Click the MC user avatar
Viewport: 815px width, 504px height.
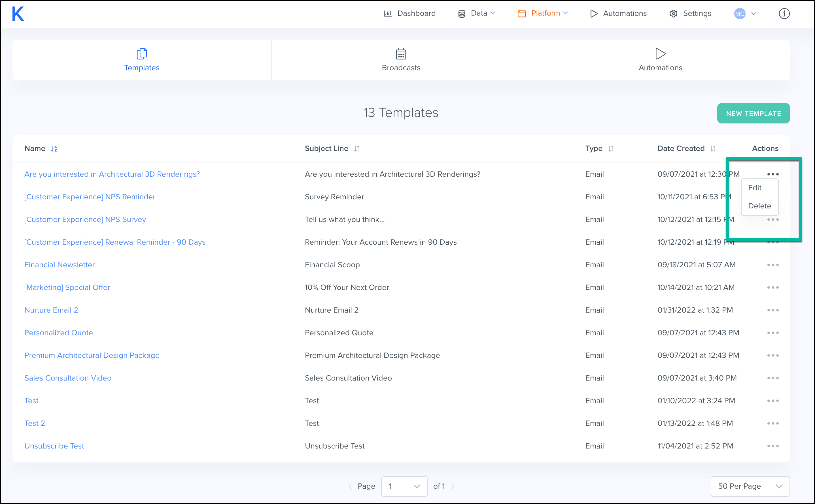(x=739, y=14)
